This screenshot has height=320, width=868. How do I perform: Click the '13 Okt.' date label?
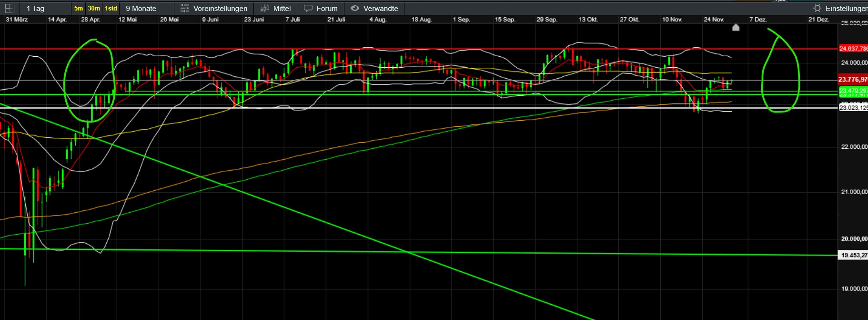pos(588,20)
